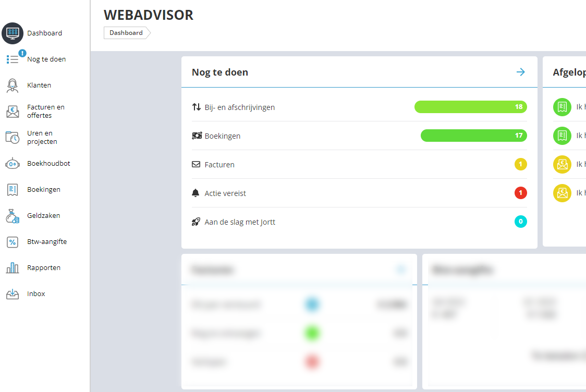Select the Dashboard breadcrumb
This screenshot has width=586, height=392.
pos(126,33)
